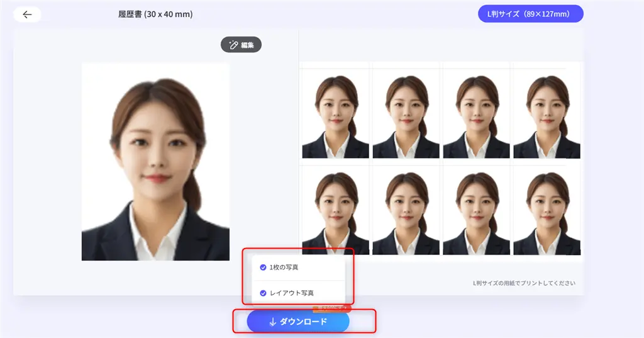Select the bottom-left layout photo

336,210
